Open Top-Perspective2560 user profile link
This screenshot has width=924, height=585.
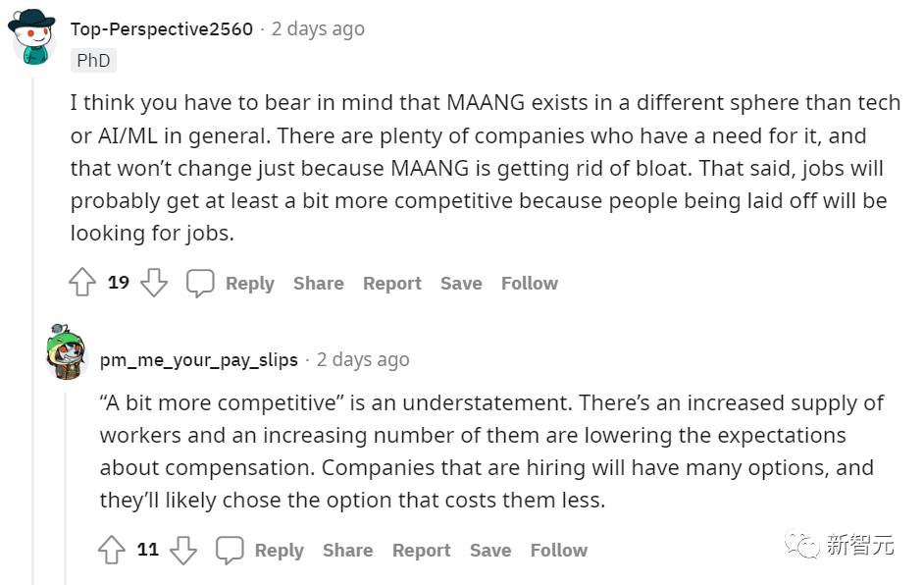(x=162, y=29)
